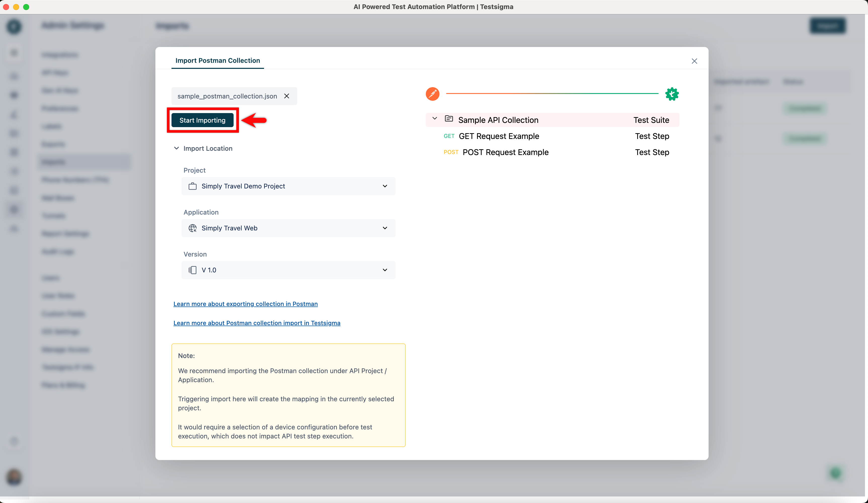This screenshot has width=868, height=503.
Task: Click the globe icon in the Application field
Action: pyautogui.click(x=193, y=228)
